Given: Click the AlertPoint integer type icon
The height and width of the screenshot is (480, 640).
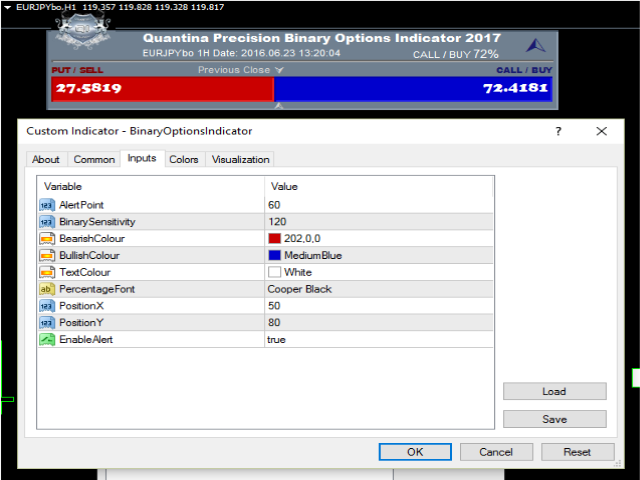Looking at the screenshot, I should coord(47,205).
